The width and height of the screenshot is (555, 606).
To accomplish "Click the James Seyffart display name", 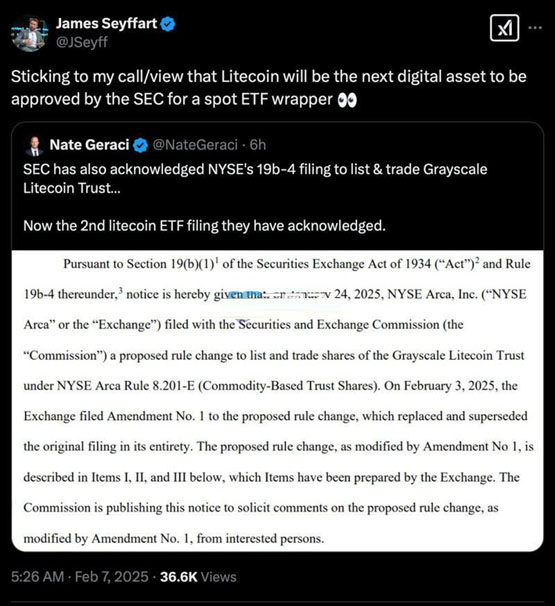I will [x=106, y=24].
